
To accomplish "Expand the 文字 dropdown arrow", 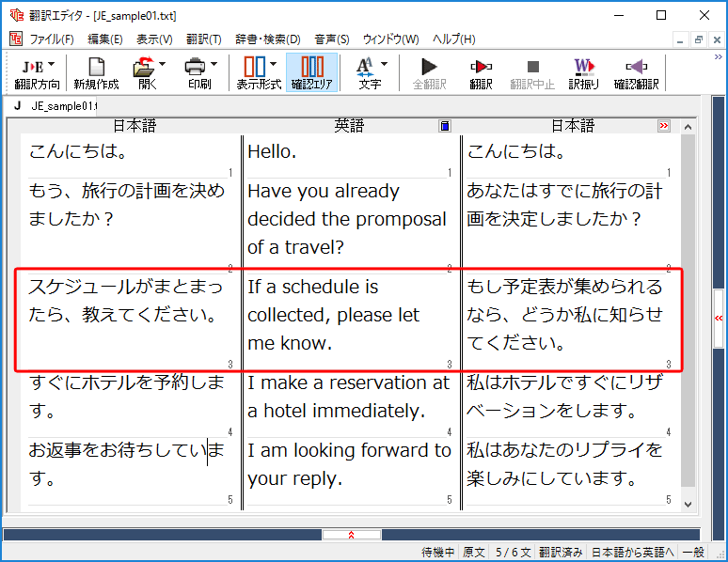I will tap(384, 64).
